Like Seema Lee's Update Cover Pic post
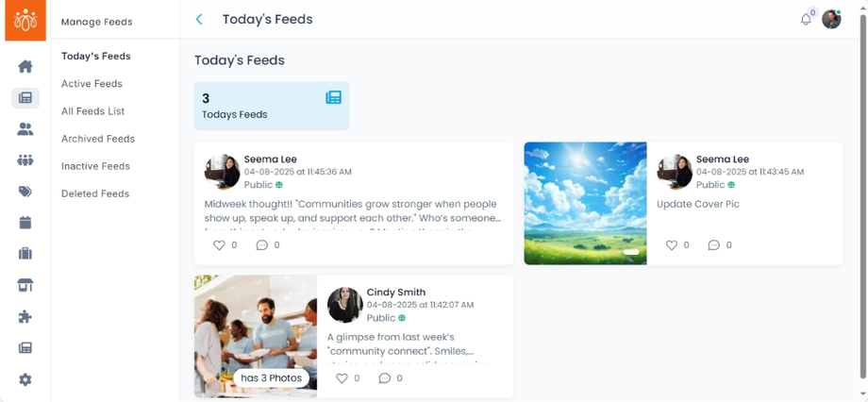This screenshot has width=868, height=402. point(672,244)
